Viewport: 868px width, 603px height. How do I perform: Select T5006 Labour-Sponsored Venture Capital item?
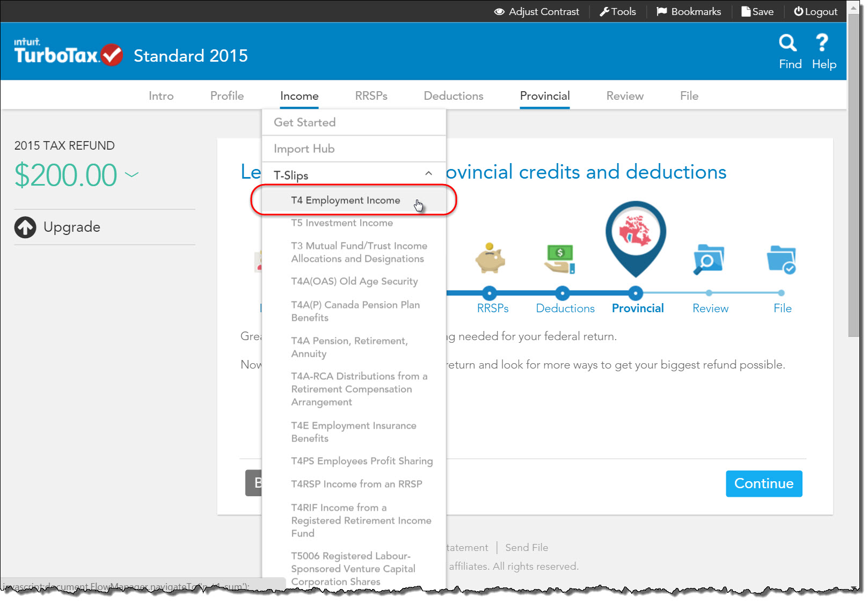pos(354,569)
